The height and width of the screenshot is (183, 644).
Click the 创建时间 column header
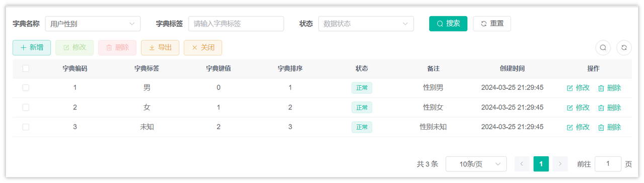tap(512, 69)
